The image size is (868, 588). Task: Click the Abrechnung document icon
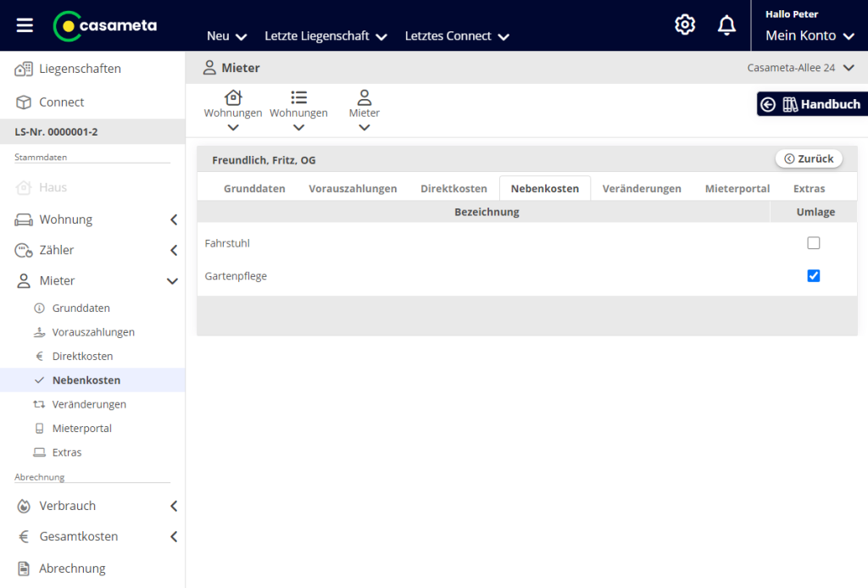coord(23,568)
